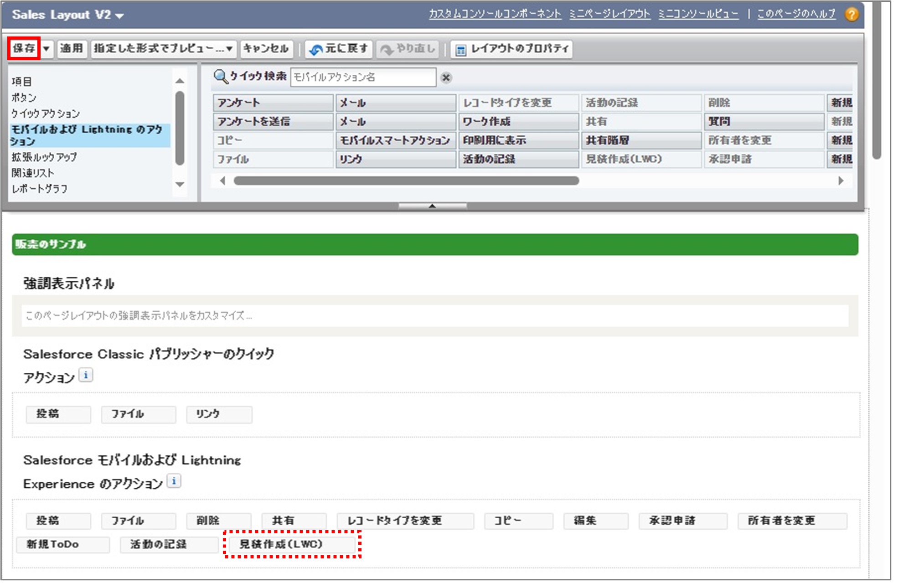Click 削除 in the Lightning actions section
The height and width of the screenshot is (583, 924).
click(219, 521)
